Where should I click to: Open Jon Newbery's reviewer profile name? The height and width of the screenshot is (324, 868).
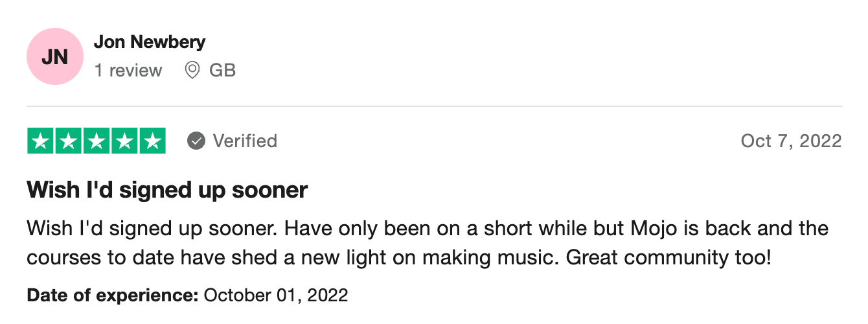[x=150, y=43]
